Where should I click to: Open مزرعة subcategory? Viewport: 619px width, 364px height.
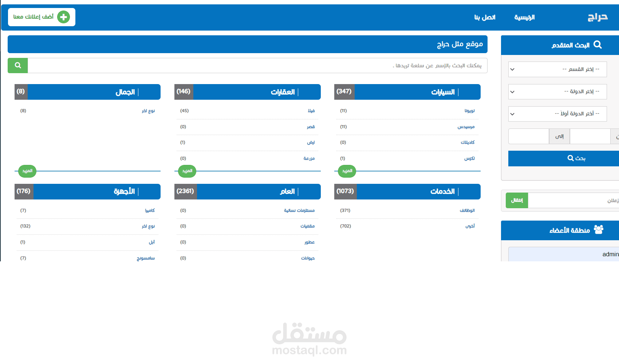(309, 158)
